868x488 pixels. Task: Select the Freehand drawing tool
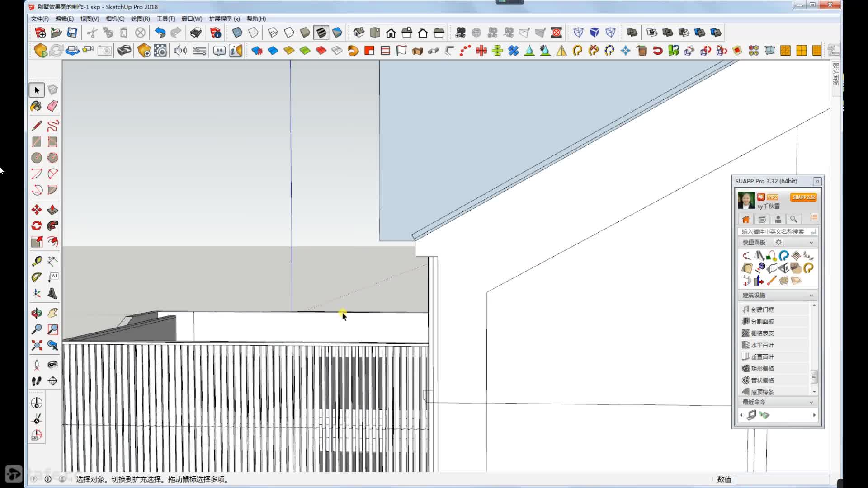pos(52,126)
